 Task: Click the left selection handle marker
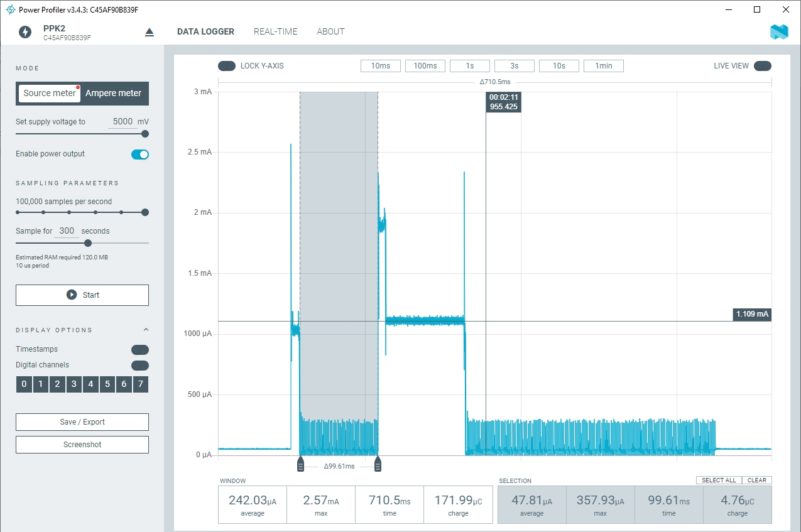coord(300,464)
